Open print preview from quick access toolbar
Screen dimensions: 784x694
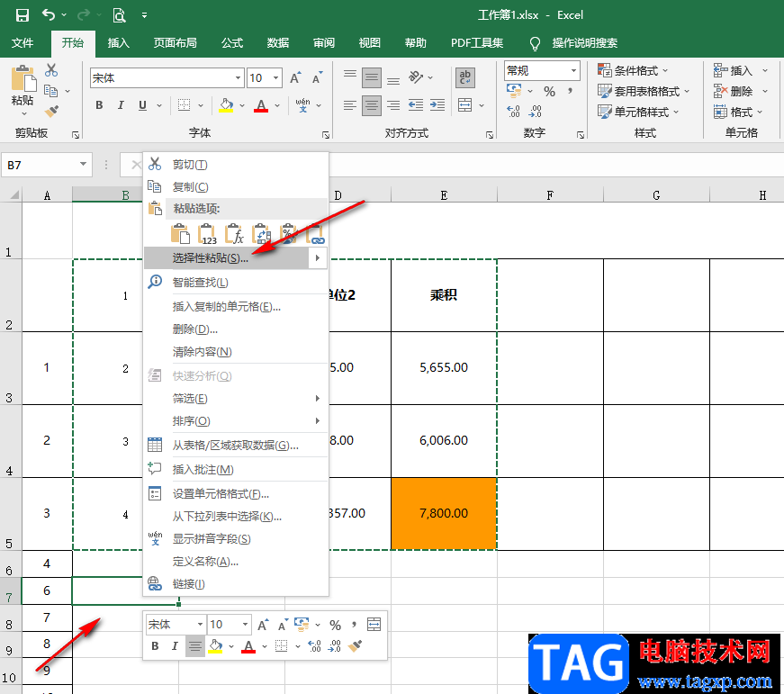pos(119,15)
